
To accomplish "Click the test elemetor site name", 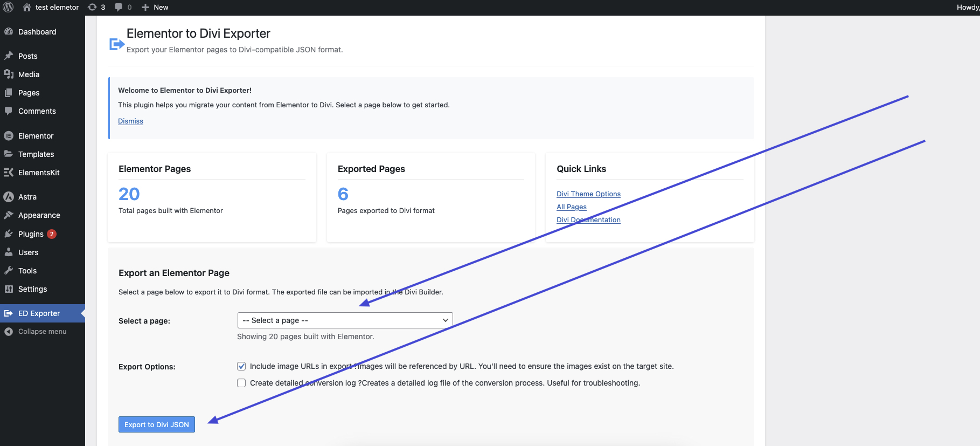I will point(57,7).
